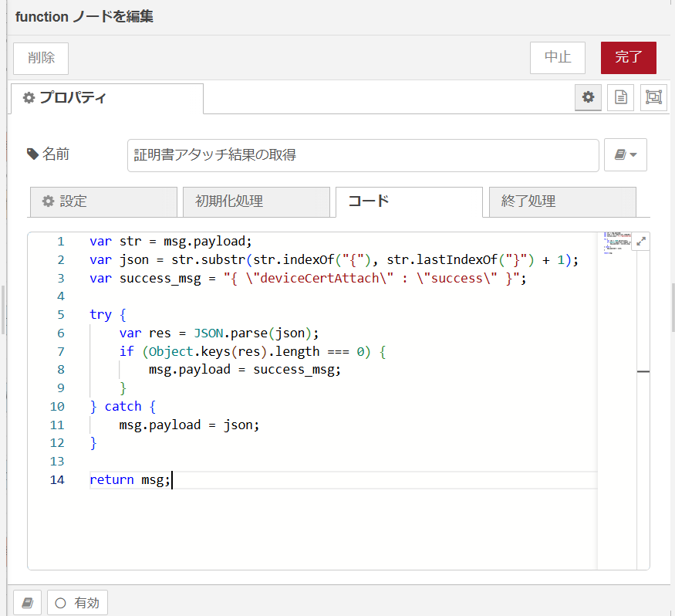Click the 名前 name input field

(x=363, y=155)
